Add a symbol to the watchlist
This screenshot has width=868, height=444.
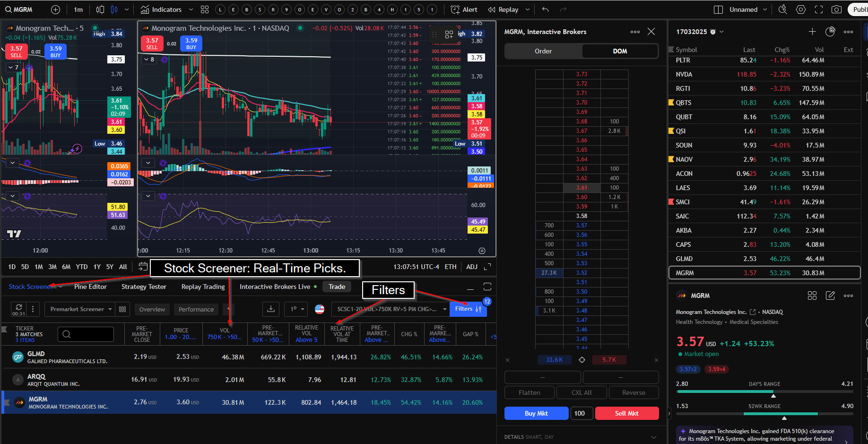point(812,32)
